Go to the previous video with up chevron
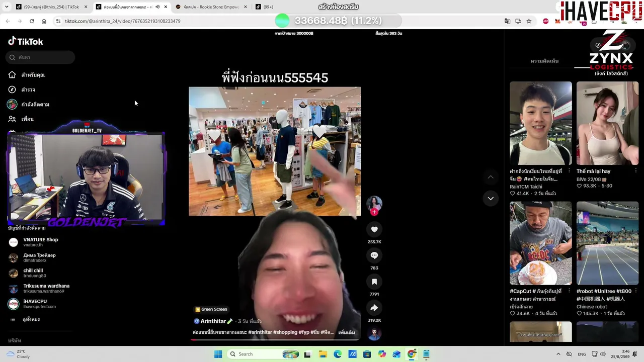 point(491,177)
